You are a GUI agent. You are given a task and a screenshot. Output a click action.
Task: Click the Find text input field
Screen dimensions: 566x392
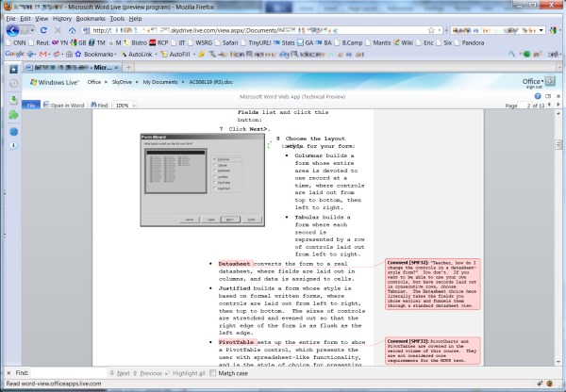pos(68,373)
